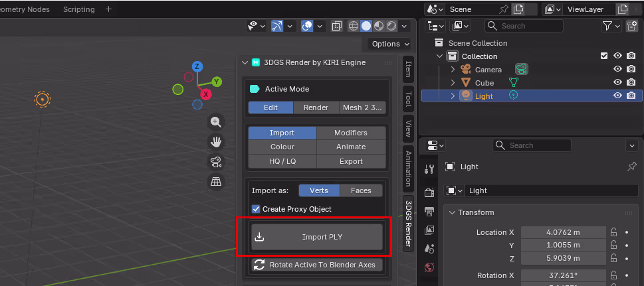
Task: Switch perspective/orthographic with the grid icon
Action: [x=216, y=181]
